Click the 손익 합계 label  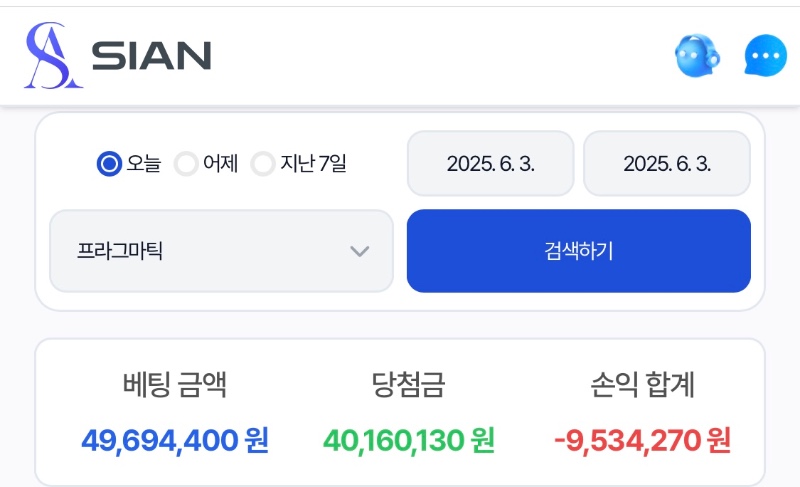point(642,385)
